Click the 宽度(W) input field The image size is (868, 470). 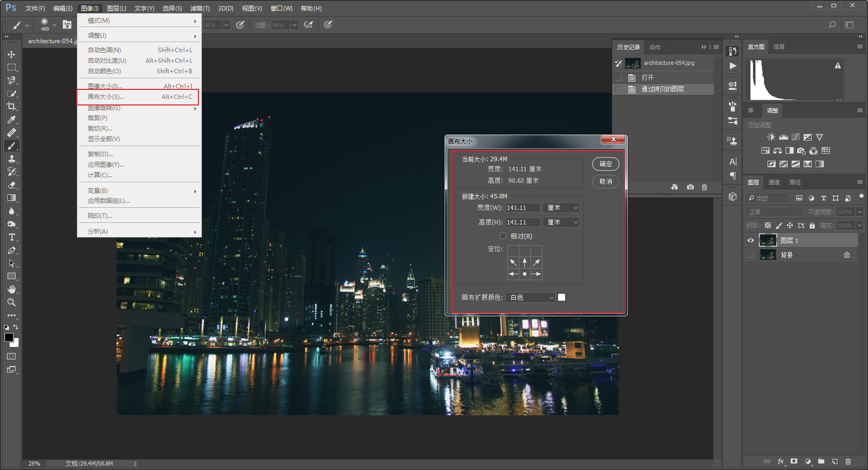pyautogui.click(x=523, y=208)
